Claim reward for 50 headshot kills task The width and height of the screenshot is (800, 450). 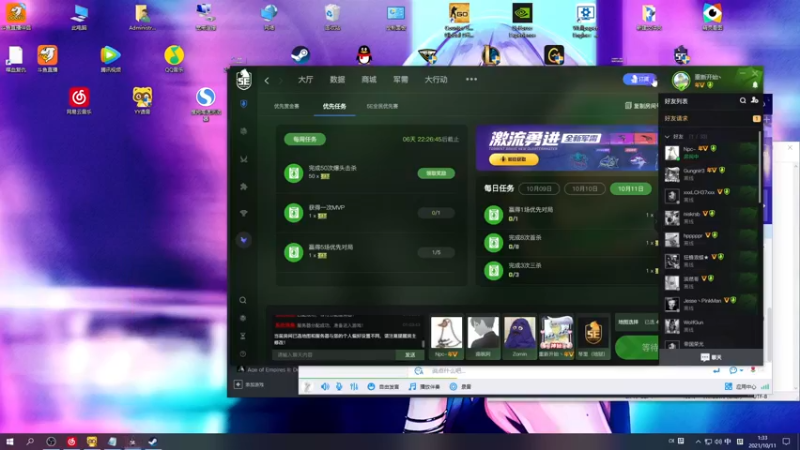(x=436, y=173)
